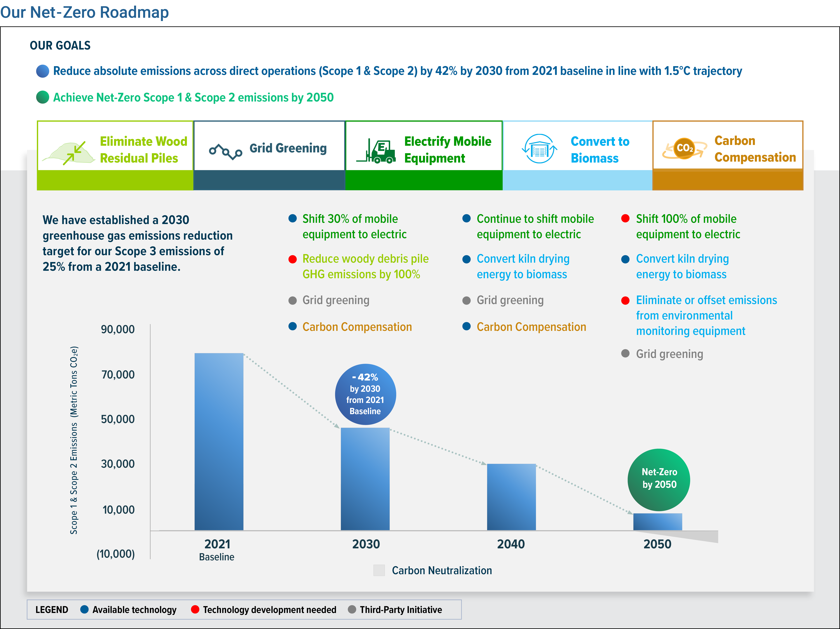
Task: Click the '50,000' y-axis label
Action: pyautogui.click(x=118, y=419)
